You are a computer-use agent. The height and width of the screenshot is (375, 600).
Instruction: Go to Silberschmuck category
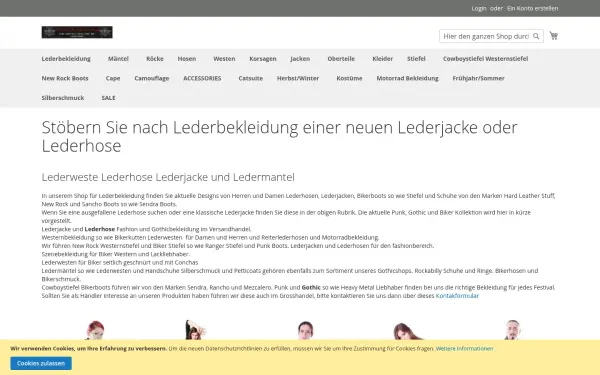(63, 98)
